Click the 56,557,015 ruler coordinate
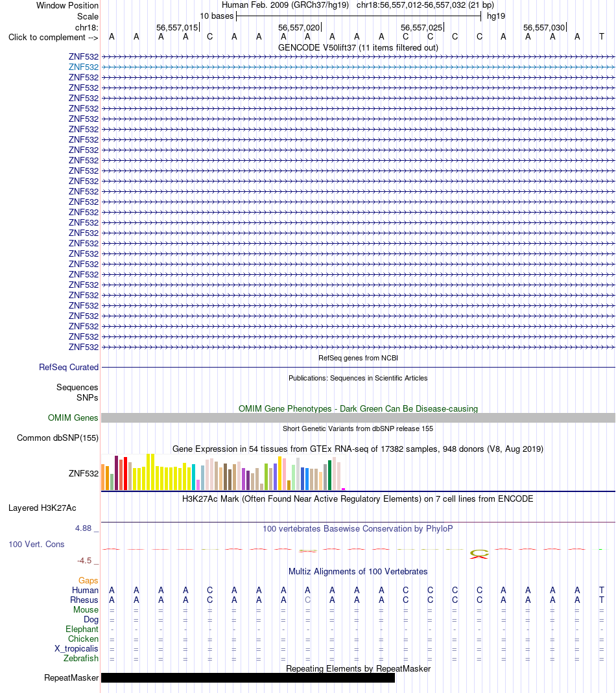 [x=177, y=27]
